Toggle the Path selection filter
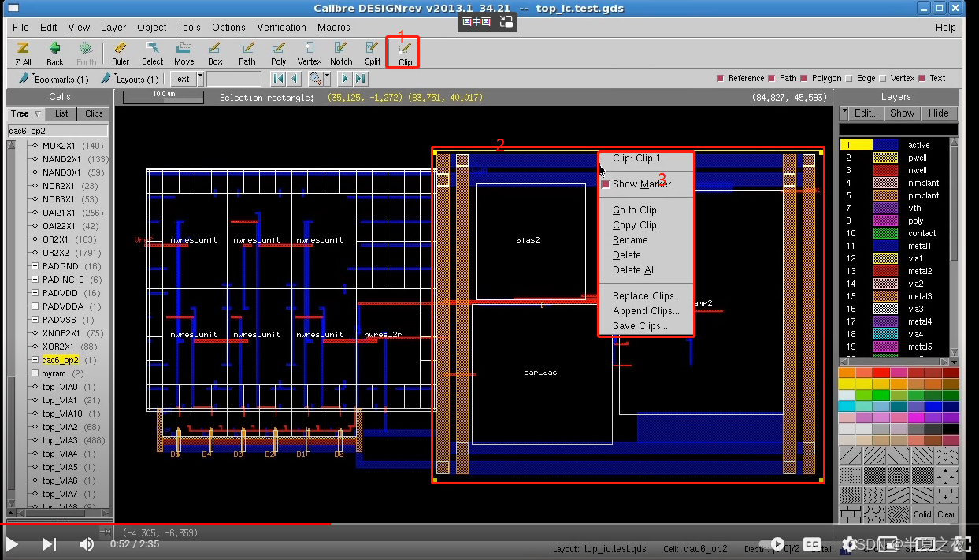This screenshot has height=560, width=979. (x=773, y=78)
